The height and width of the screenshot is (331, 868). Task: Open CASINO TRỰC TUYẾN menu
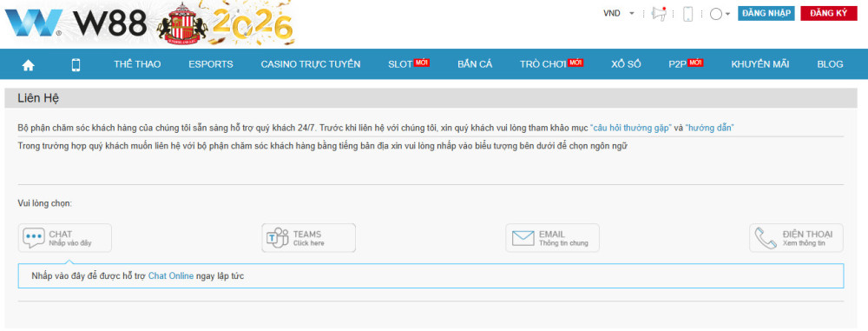point(311,64)
